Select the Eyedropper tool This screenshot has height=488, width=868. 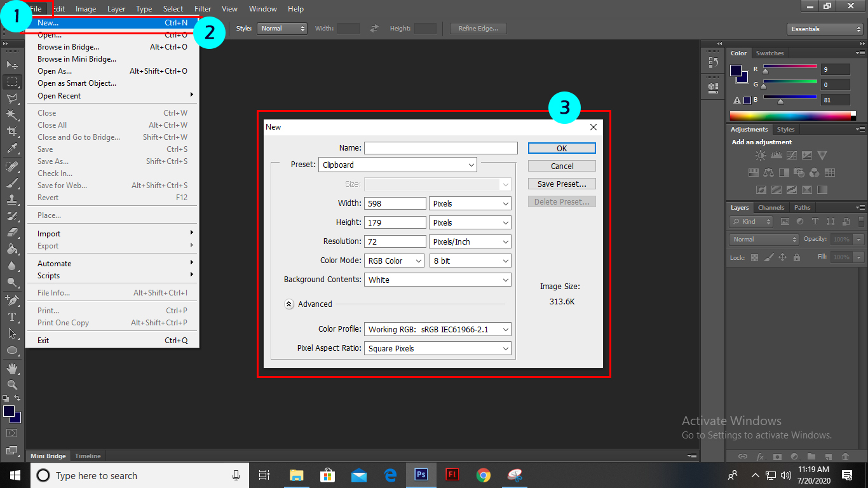pyautogui.click(x=12, y=149)
